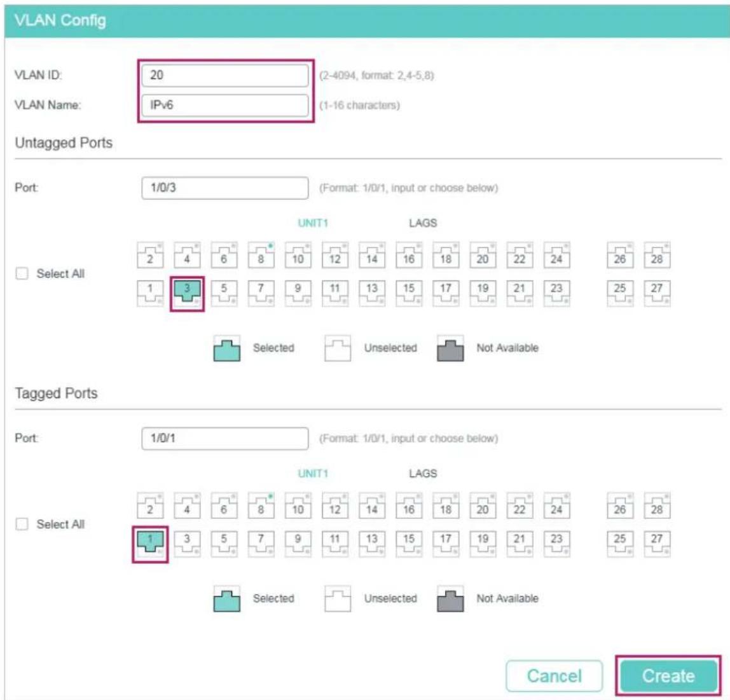The height and width of the screenshot is (700, 730).
Task: Select port 13 in Untagged Ports
Action: click(x=371, y=294)
